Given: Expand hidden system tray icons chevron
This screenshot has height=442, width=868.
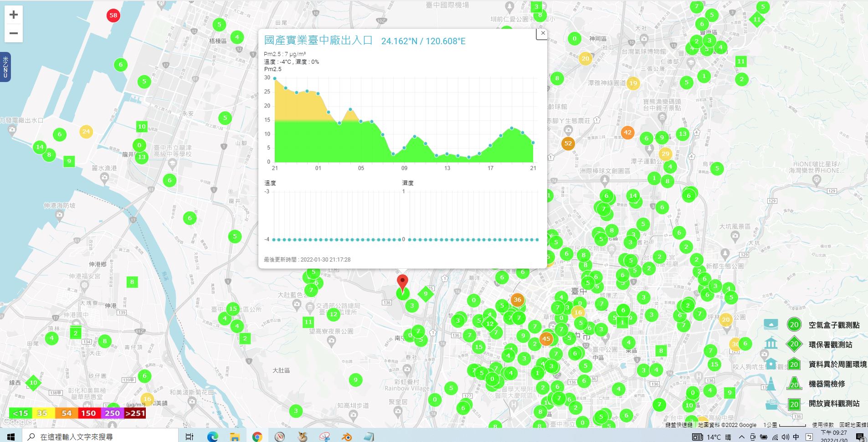Looking at the screenshot, I should point(742,437).
